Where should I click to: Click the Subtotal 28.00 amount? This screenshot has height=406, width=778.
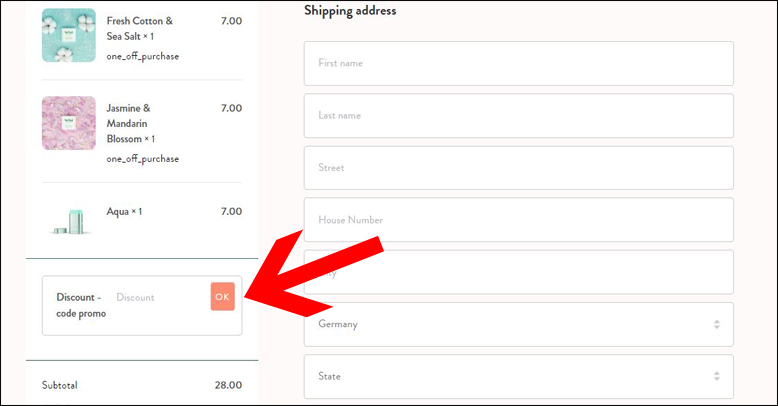[228, 385]
